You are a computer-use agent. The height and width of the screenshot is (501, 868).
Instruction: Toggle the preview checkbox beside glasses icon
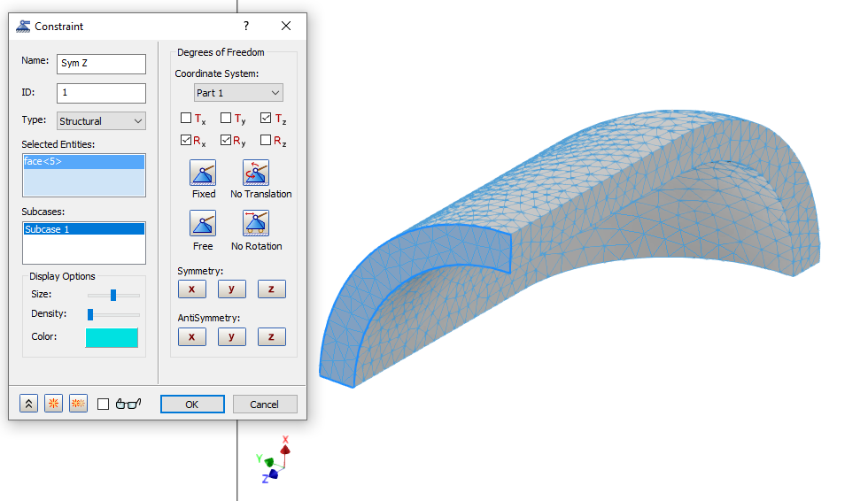pos(103,405)
